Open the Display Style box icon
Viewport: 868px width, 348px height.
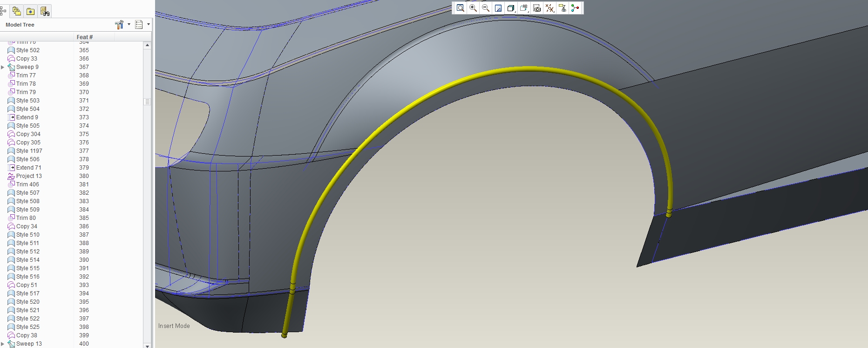point(511,8)
